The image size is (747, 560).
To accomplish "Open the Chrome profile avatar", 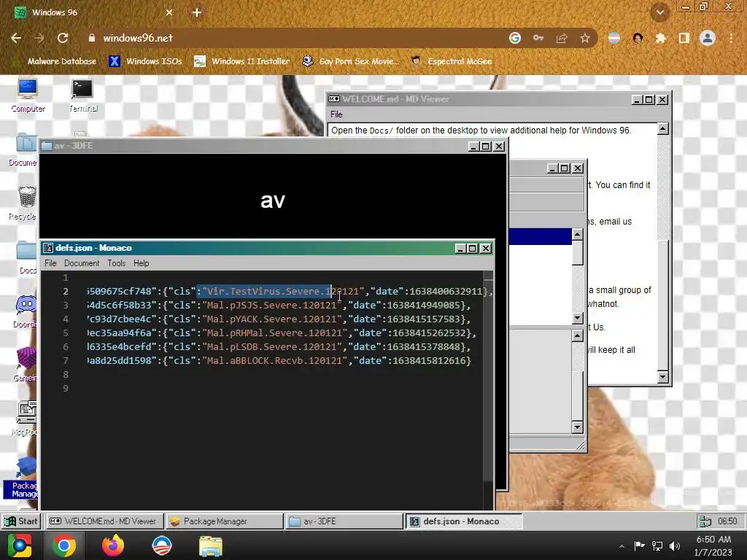I will 708,38.
